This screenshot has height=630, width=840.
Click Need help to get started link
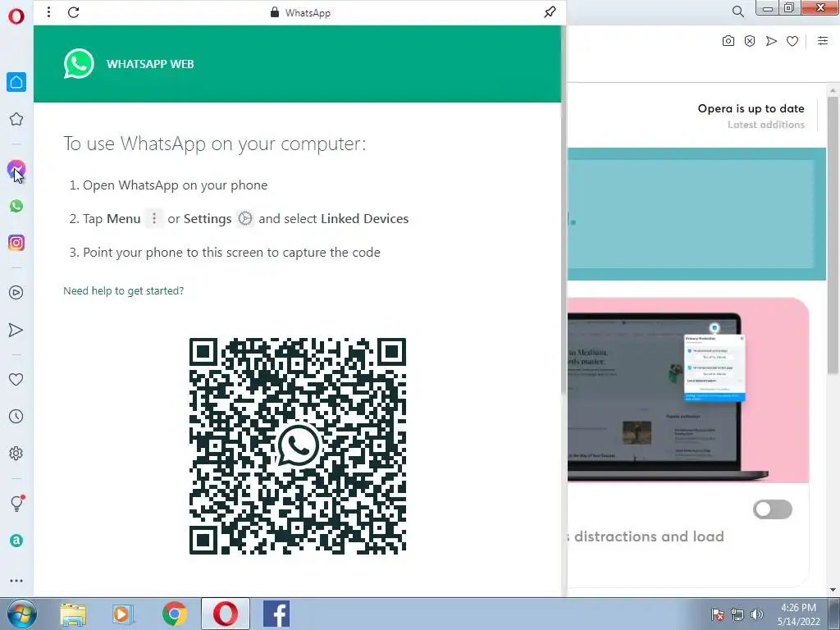[123, 291]
